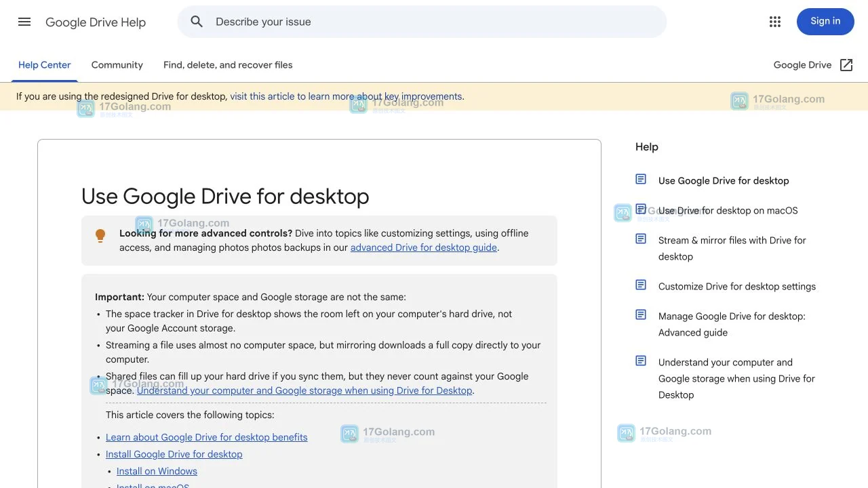Viewport: 868px width, 488px height.
Task: Click the article icon beside Manage Google Drive for desktop
Action: pos(641,314)
